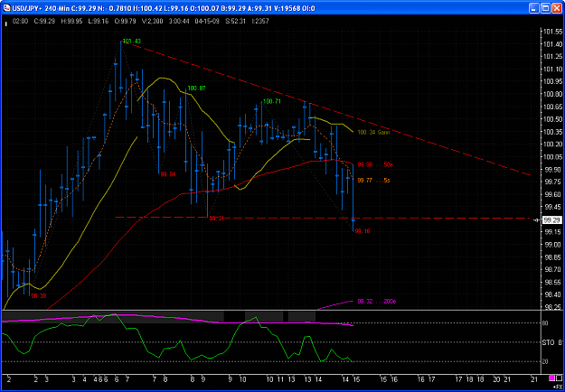Select the horizontal red dashed support line

pos(323,218)
